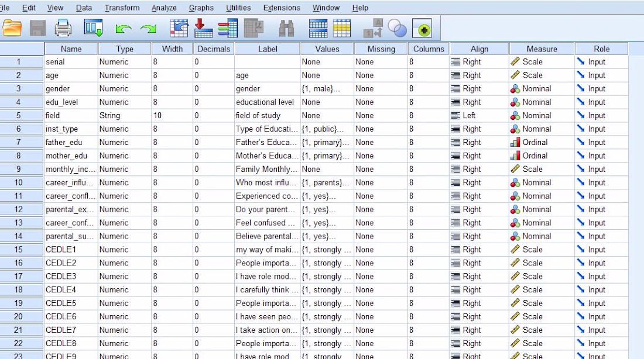Viewport: 644px width, 359px height.
Task: Redo action with the right green arrow
Action: coord(148,28)
